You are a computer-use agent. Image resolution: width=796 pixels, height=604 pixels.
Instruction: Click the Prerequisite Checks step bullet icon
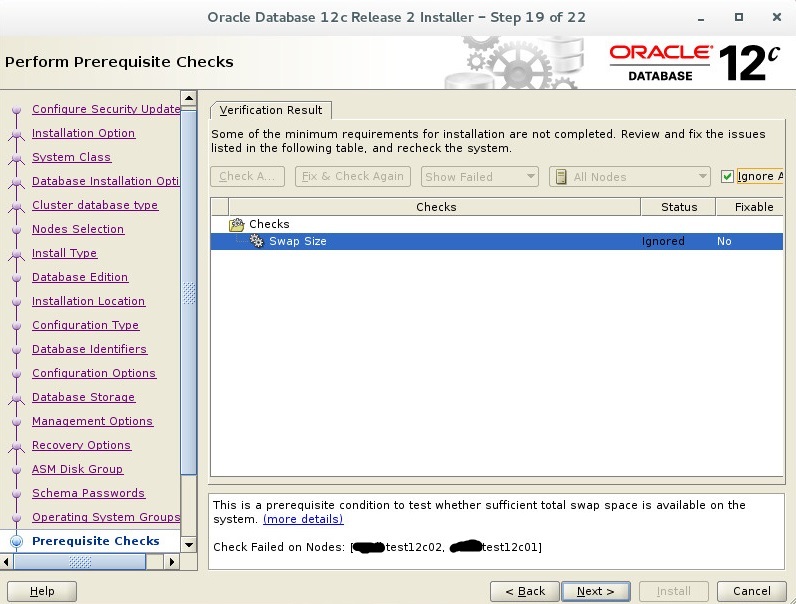(17, 541)
